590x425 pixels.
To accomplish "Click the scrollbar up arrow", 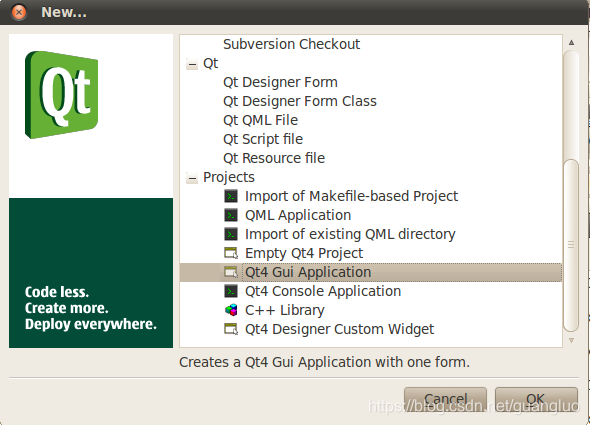I will pos(571,43).
